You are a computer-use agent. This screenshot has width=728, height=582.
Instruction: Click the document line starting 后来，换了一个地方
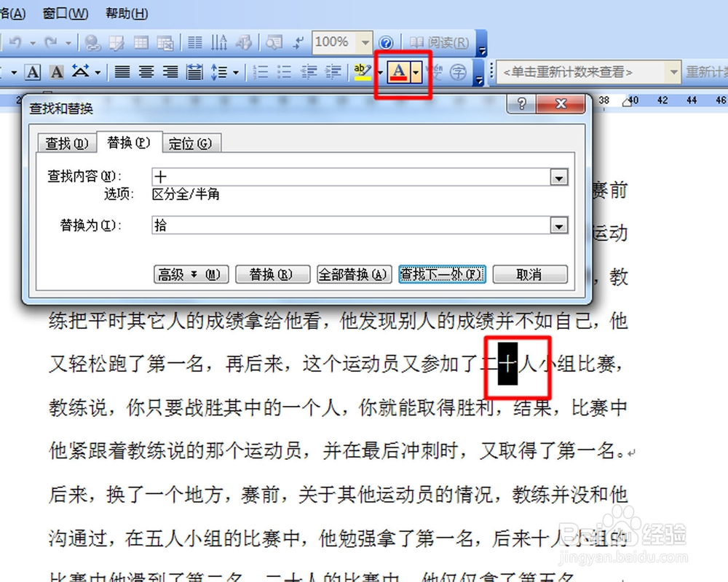click(x=339, y=494)
